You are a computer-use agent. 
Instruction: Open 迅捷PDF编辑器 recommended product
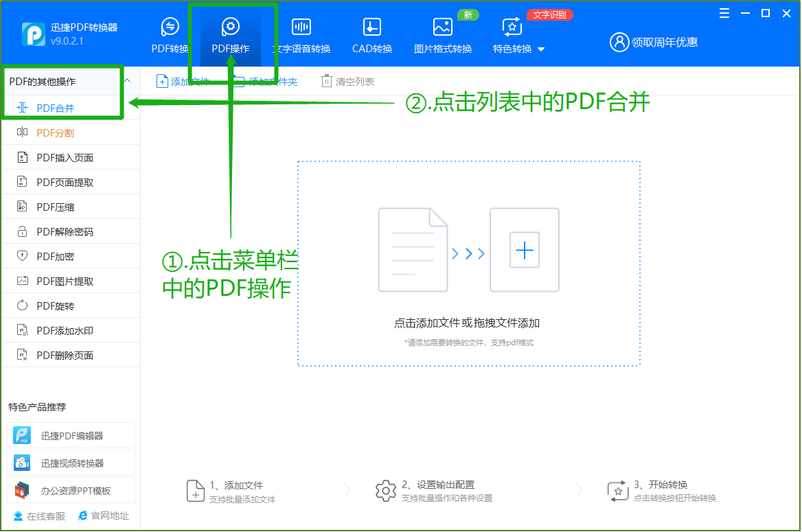tap(71, 436)
